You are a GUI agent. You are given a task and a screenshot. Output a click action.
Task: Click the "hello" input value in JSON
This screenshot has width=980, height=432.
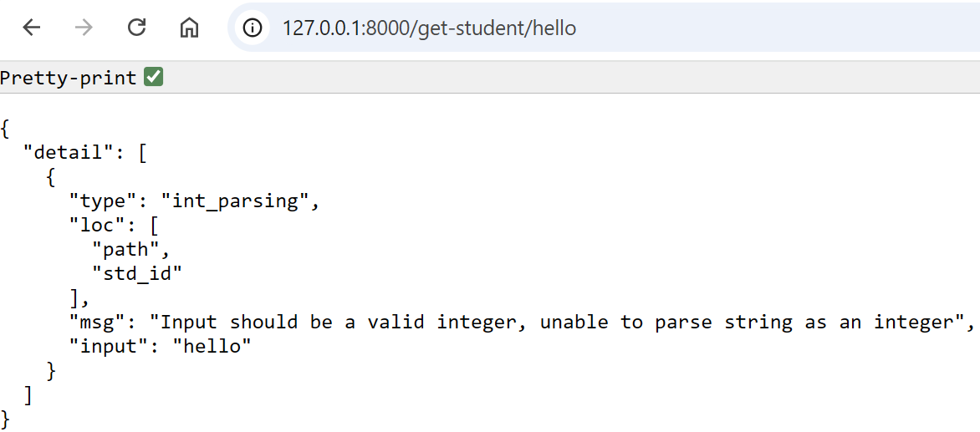click(212, 346)
